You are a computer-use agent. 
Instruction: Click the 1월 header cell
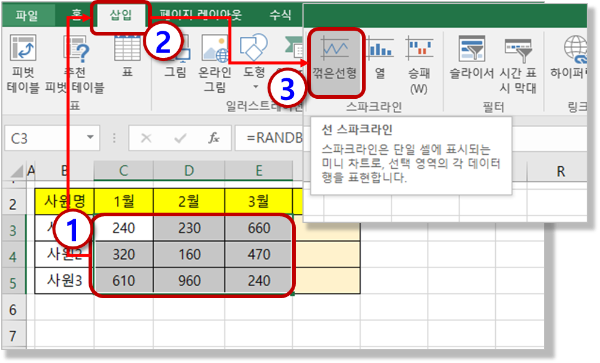pyautogui.click(x=124, y=201)
